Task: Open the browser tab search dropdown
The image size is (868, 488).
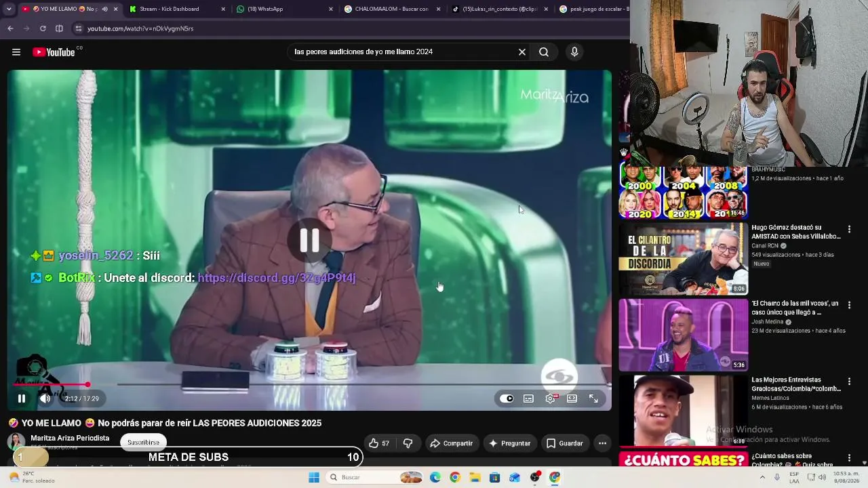Action: 9,9
